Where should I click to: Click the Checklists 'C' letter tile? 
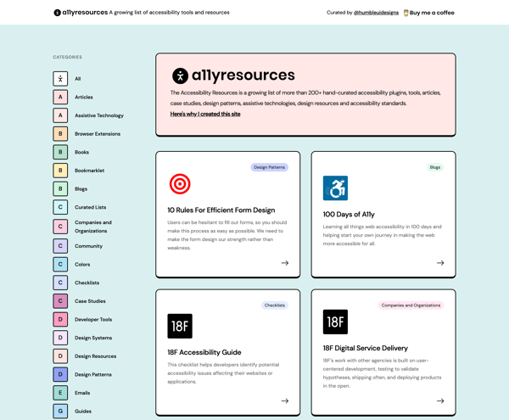click(60, 283)
